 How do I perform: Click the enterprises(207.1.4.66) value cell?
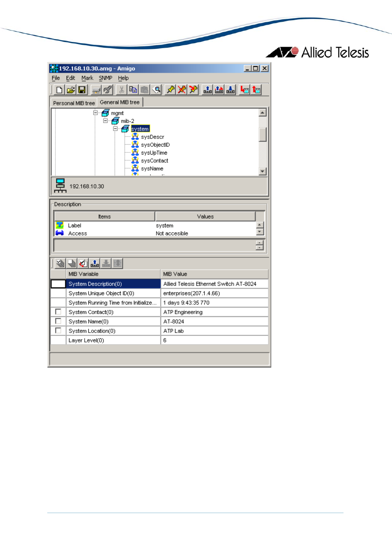pos(214,293)
